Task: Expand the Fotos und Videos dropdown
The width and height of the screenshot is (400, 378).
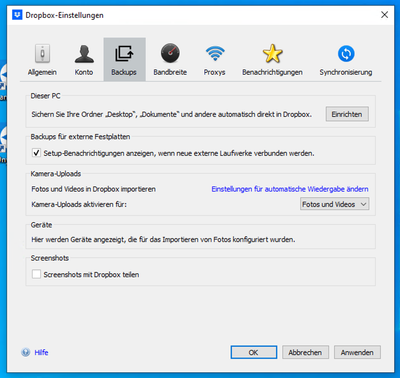Action: click(x=335, y=204)
